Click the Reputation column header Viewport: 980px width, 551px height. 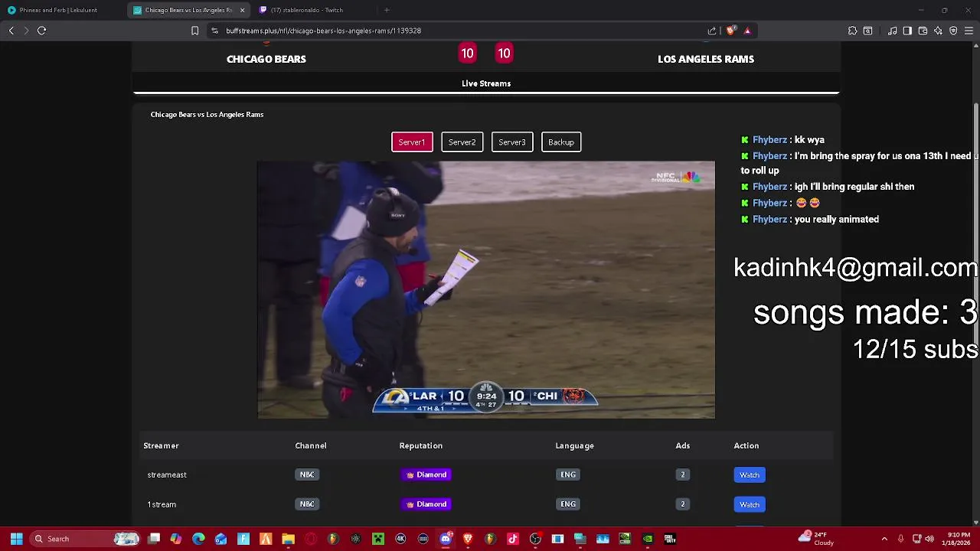tap(421, 445)
